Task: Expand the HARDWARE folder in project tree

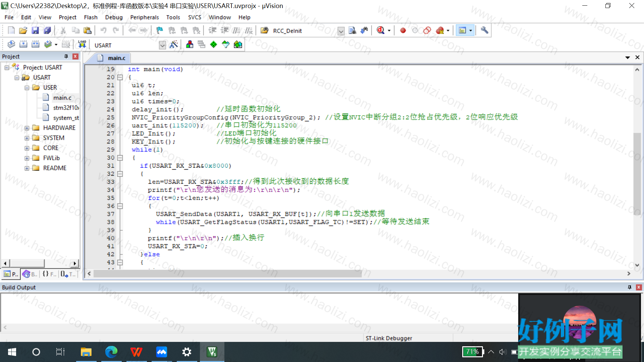Action: pos(27,128)
